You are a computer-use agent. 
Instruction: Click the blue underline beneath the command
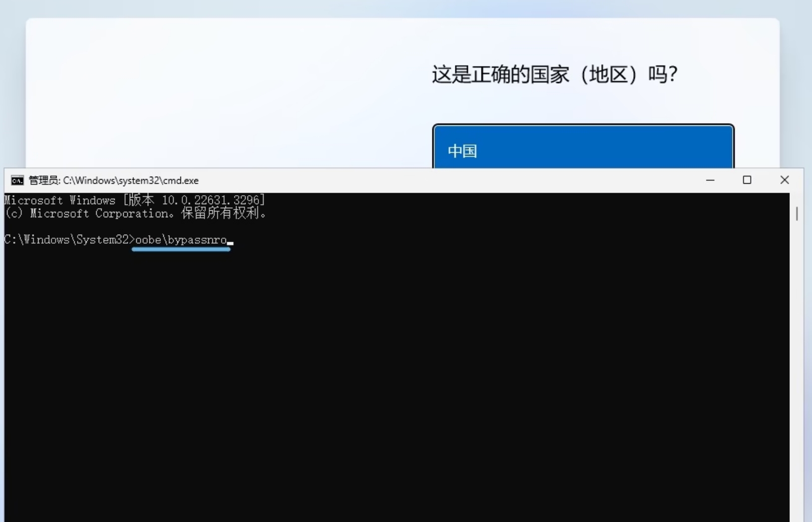tap(180, 249)
